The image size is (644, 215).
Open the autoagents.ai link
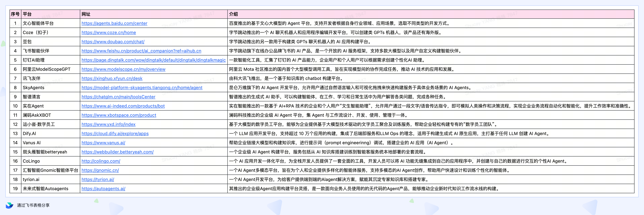(103, 189)
